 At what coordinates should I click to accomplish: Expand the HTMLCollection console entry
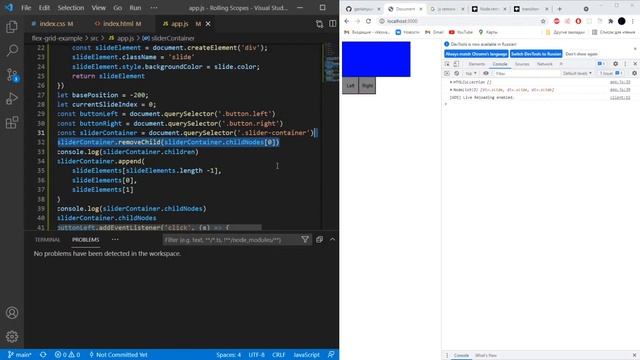pos(451,82)
